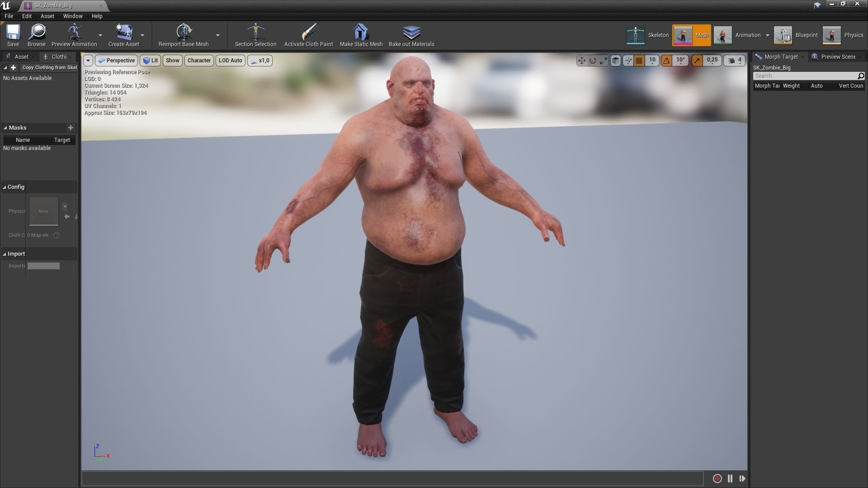Start recording the preview
This screenshot has width=868, height=488.
(x=717, y=479)
